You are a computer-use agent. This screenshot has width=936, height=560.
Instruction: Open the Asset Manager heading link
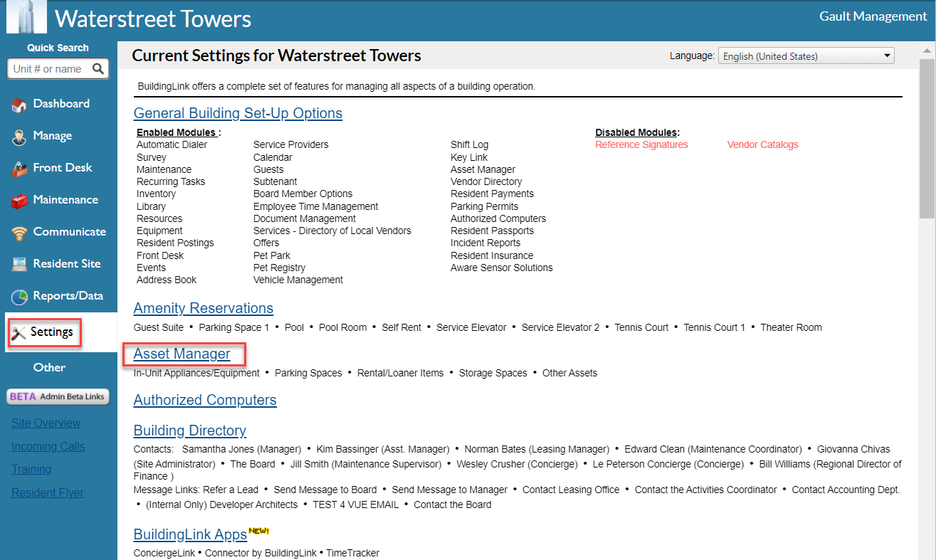click(182, 354)
